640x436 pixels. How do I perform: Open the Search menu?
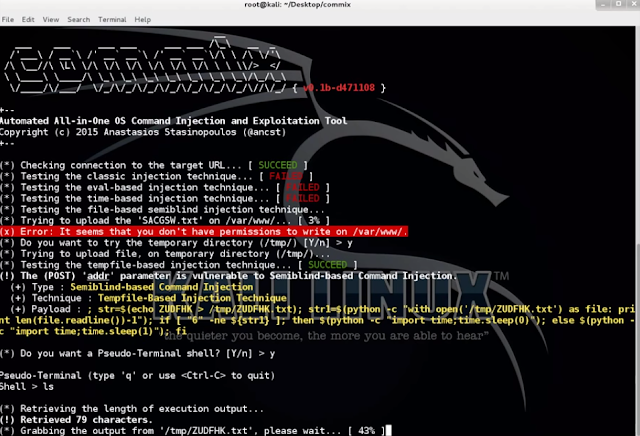(79, 19)
